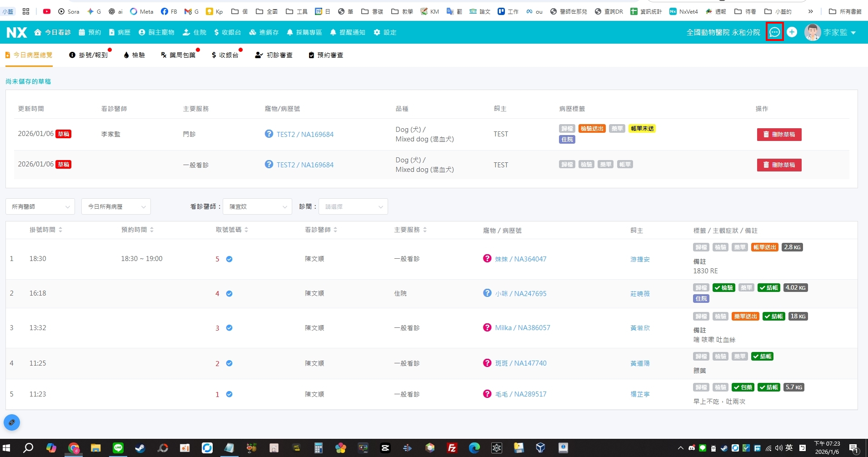
Task: Click the NX logo
Action: [x=17, y=32]
